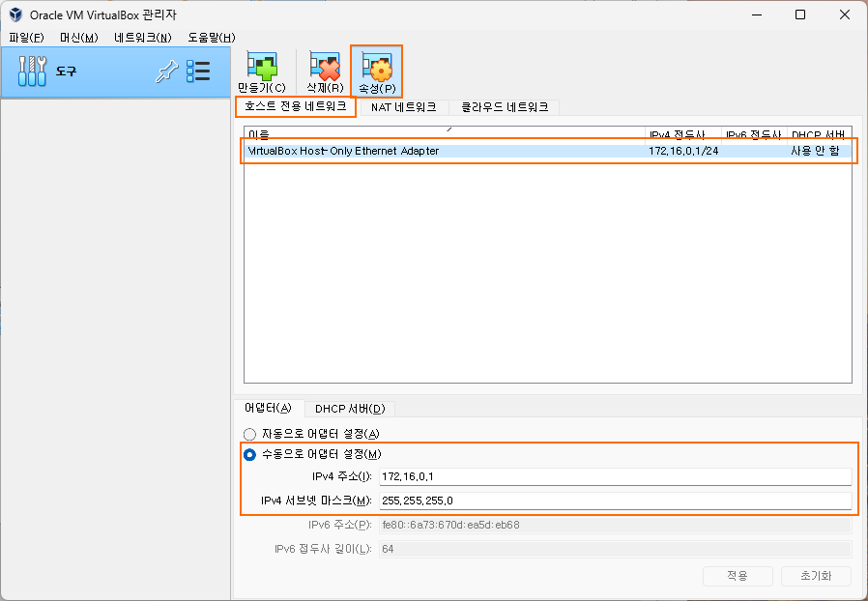Click the VirtualBox logo in title bar
The width and height of the screenshot is (868, 601).
[15, 14]
